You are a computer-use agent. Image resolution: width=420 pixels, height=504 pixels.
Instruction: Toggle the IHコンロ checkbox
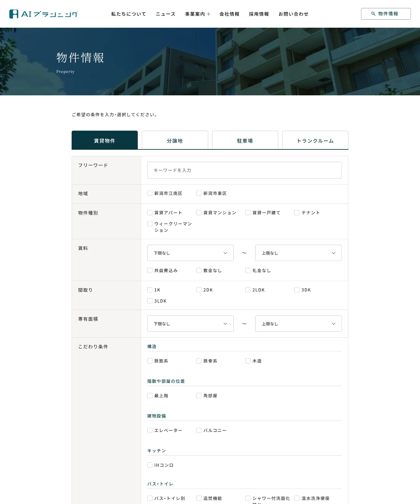(150, 465)
